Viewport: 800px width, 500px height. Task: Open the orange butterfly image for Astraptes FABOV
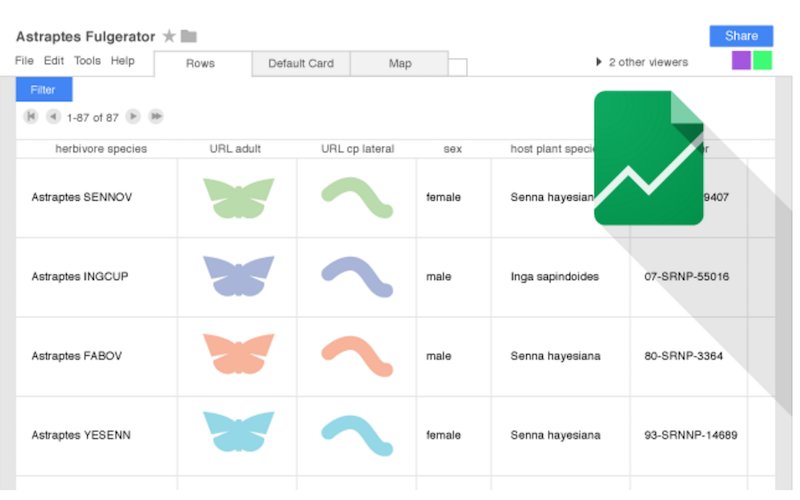(x=238, y=354)
